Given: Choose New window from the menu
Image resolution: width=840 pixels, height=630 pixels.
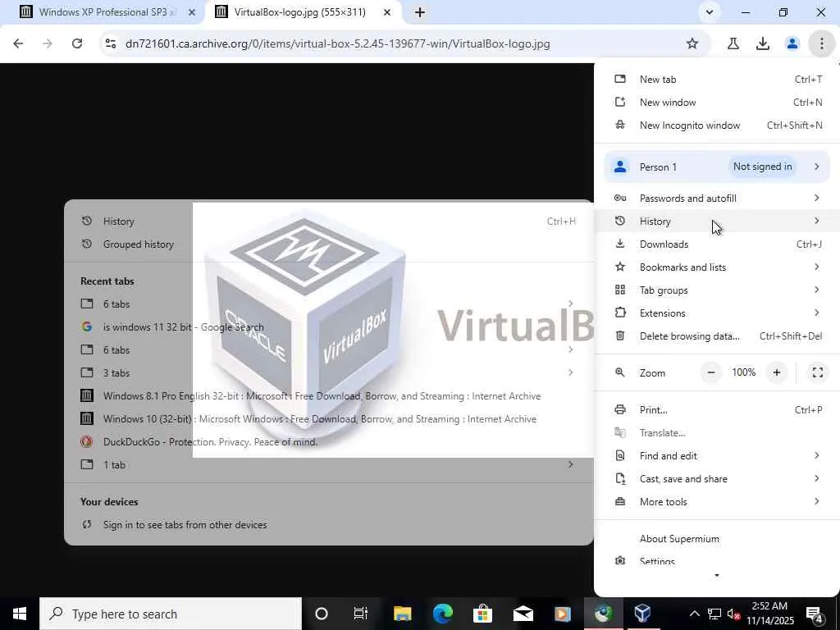Looking at the screenshot, I should 717,103.
